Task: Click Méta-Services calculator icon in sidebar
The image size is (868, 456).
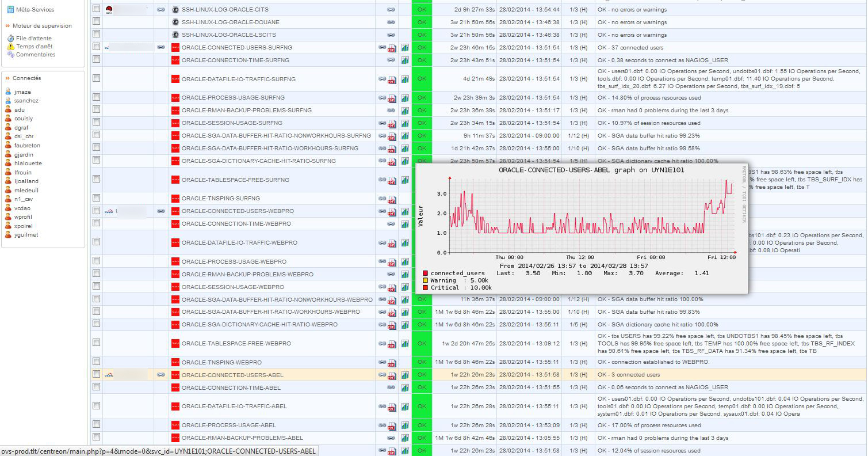Action: tap(10, 10)
